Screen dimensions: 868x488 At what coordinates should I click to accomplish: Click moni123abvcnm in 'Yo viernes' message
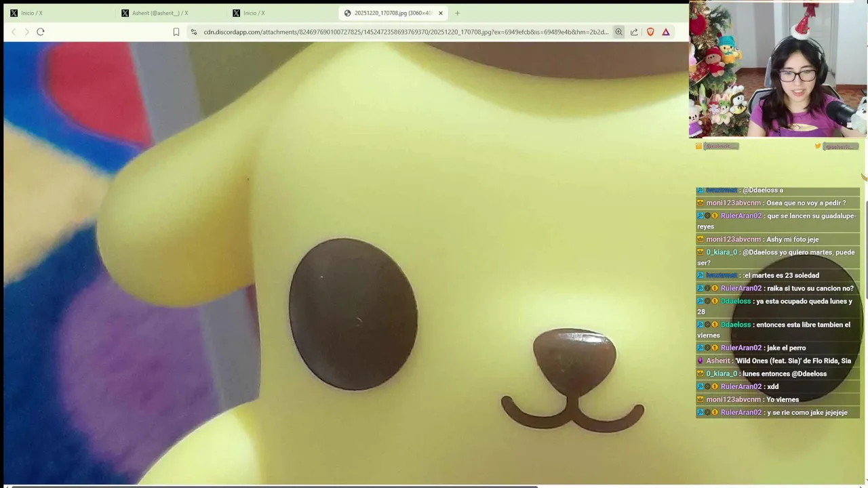point(734,399)
